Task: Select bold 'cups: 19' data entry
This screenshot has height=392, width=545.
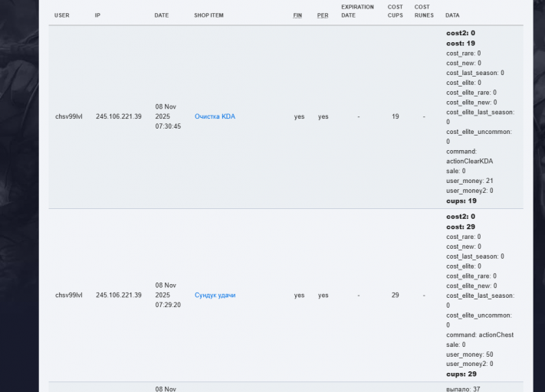Action: 461,201
